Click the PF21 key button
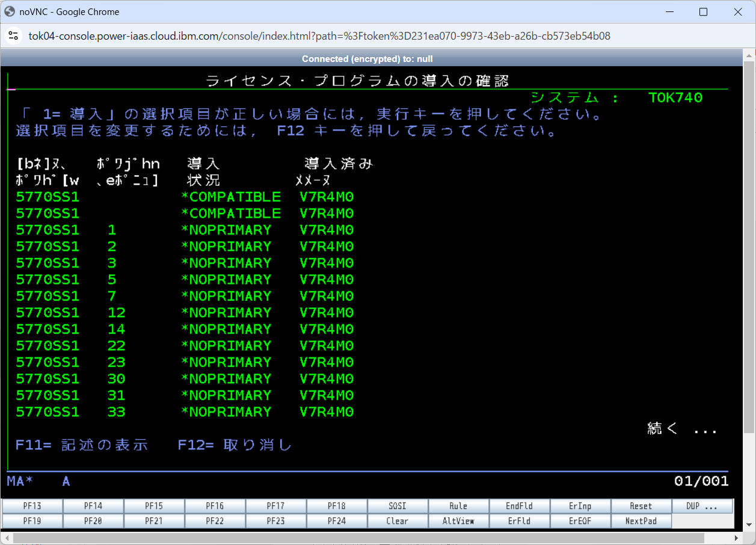Viewport: 756px width, 545px height. pos(154,521)
